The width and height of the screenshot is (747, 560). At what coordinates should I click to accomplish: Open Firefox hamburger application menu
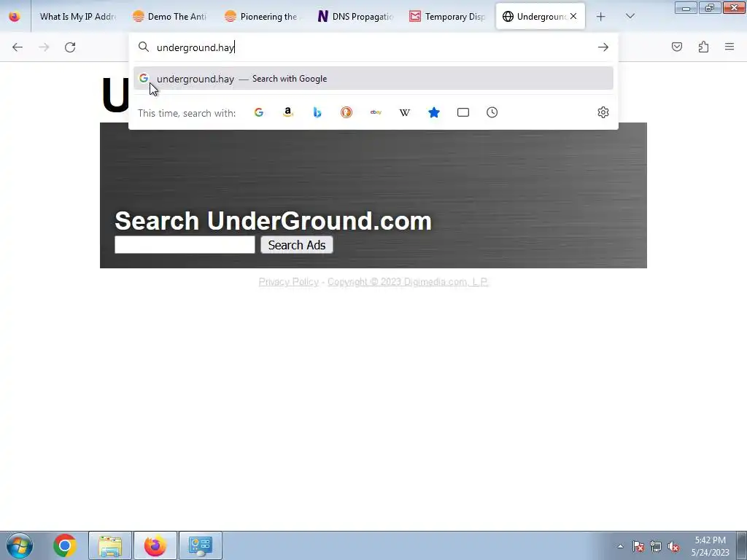pyautogui.click(x=729, y=47)
